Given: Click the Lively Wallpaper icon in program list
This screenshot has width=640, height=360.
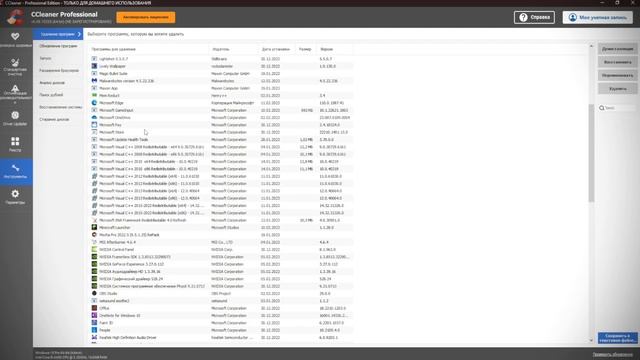Looking at the screenshot, I should (x=94, y=66).
